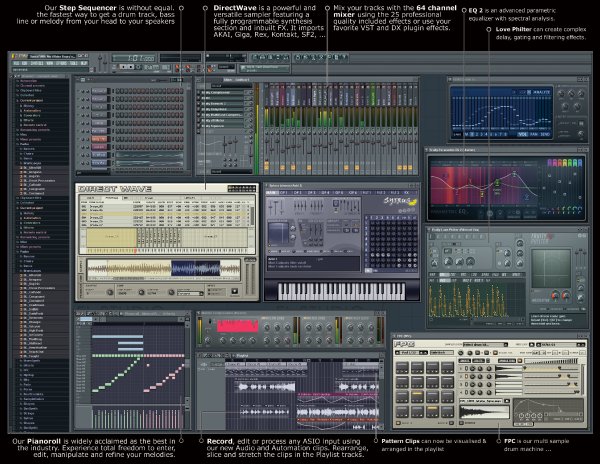Click the magenta channel button in Step Sequencer
This screenshot has width=600, height=464.
coord(99,147)
